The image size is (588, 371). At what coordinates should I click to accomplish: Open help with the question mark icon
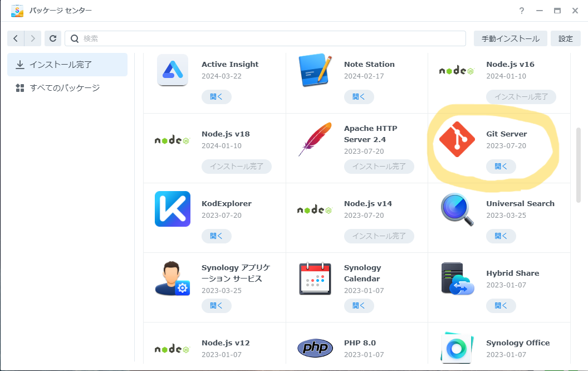click(x=522, y=11)
